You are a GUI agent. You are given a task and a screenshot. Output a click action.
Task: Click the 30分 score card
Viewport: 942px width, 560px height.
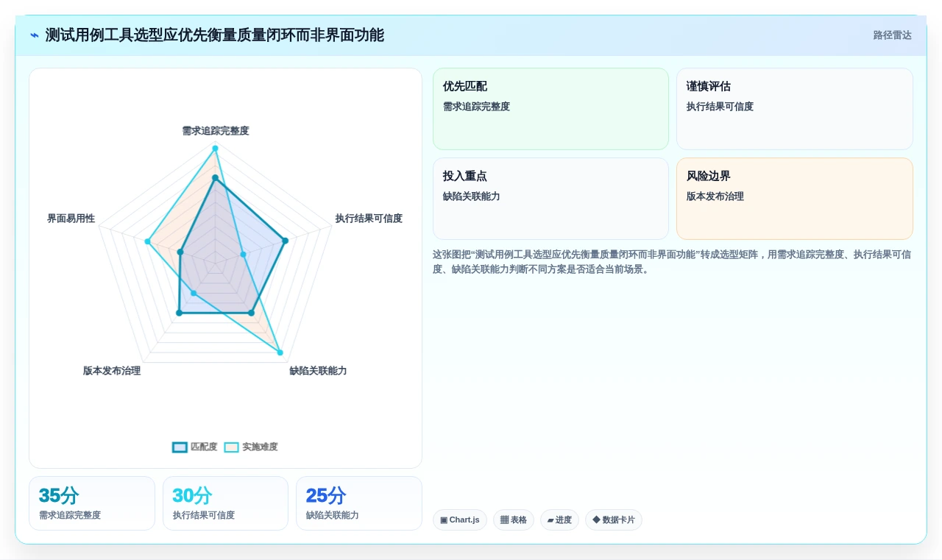click(x=225, y=503)
